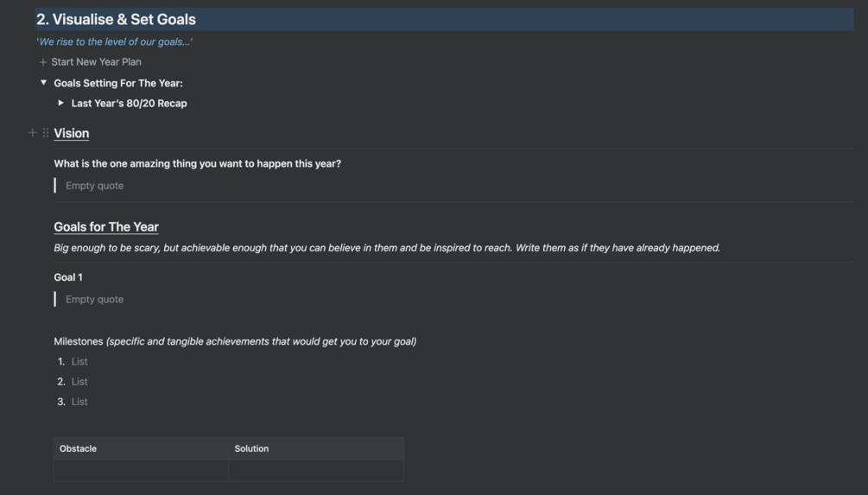Click the Goals for The Year heading
868x495 pixels.
tap(106, 227)
